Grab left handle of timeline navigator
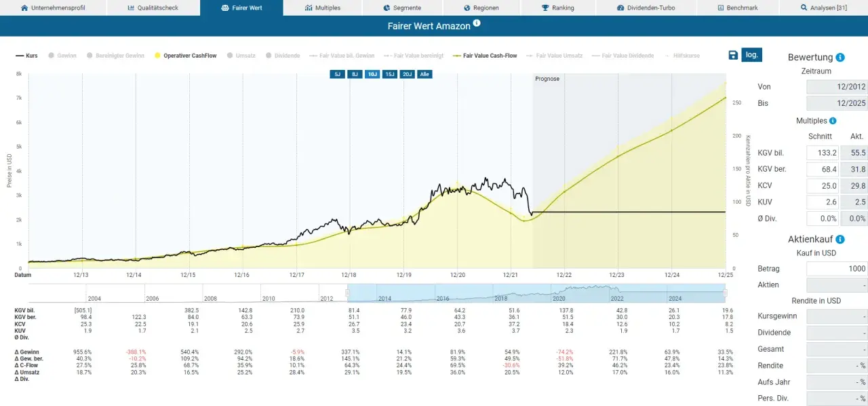Viewport: 868px width, 406px height. coord(347,293)
